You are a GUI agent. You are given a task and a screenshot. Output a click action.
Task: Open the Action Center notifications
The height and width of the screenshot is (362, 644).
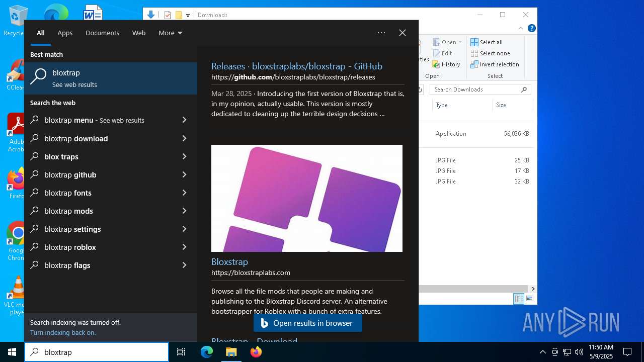627,352
